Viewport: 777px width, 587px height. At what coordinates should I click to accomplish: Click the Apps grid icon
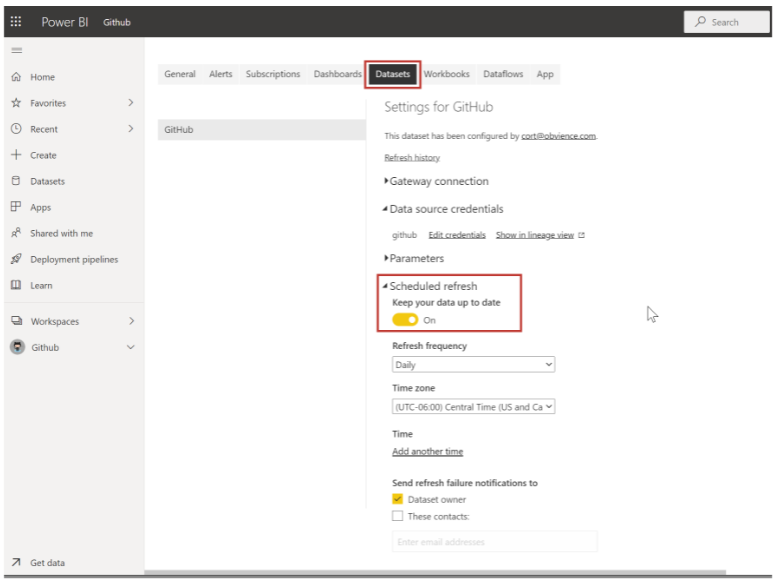[16, 207]
